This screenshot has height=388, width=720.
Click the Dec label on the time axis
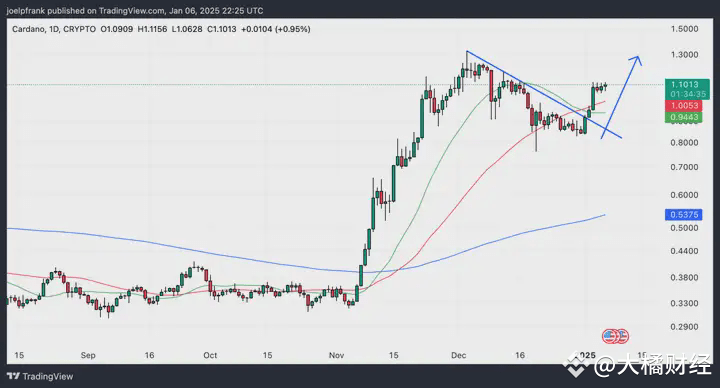pyautogui.click(x=458, y=355)
